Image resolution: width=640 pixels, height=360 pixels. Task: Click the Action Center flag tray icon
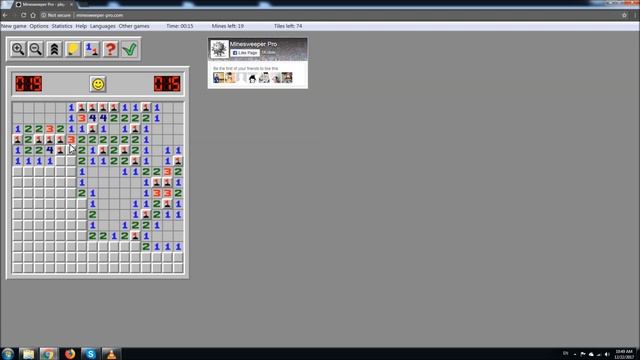[583, 354]
